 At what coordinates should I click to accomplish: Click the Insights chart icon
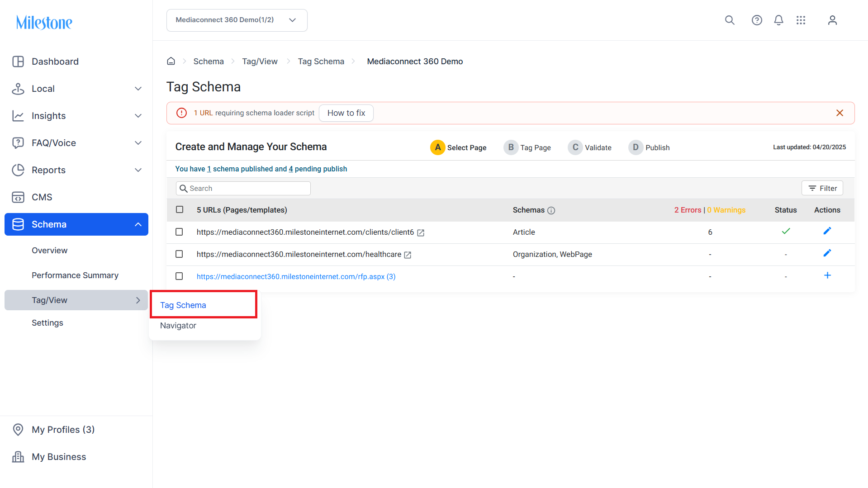(18, 116)
